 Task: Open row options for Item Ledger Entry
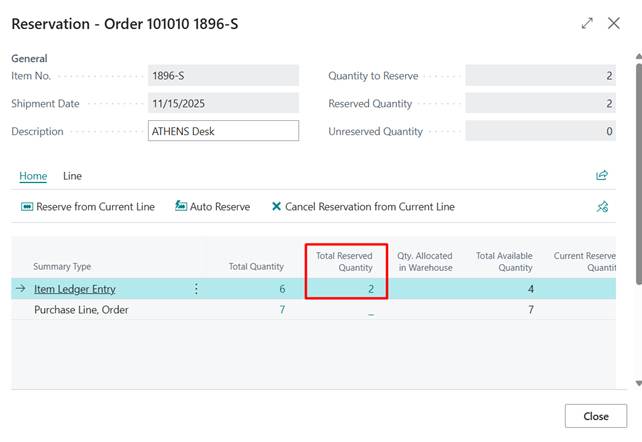196,289
